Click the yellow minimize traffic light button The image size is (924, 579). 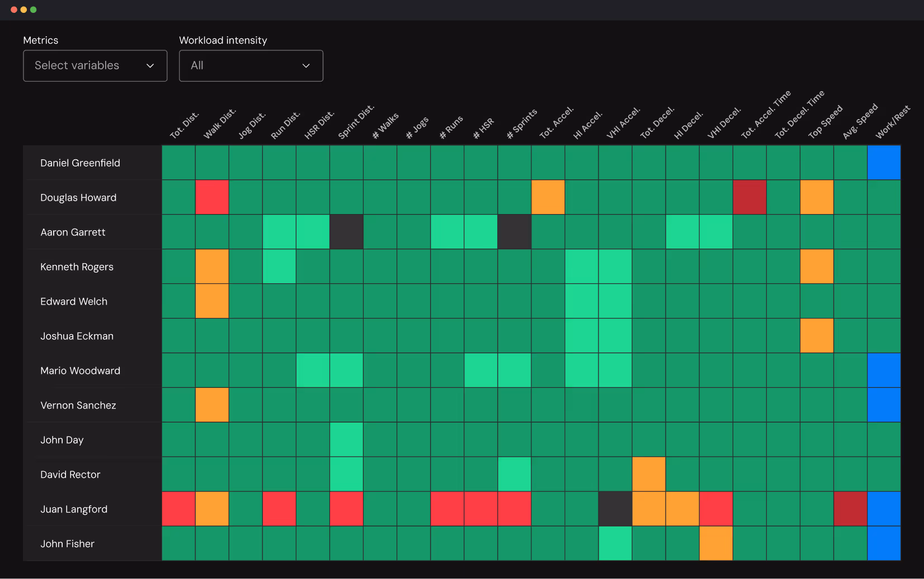pyautogui.click(x=23, y=10)
